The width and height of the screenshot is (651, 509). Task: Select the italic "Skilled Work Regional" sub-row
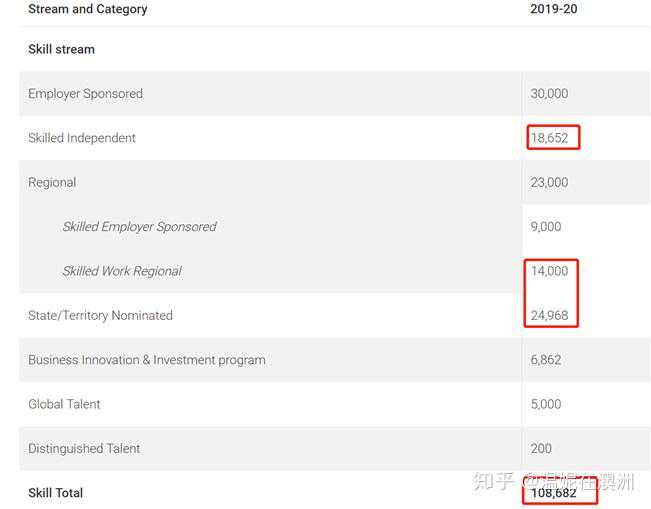point(122,271)
